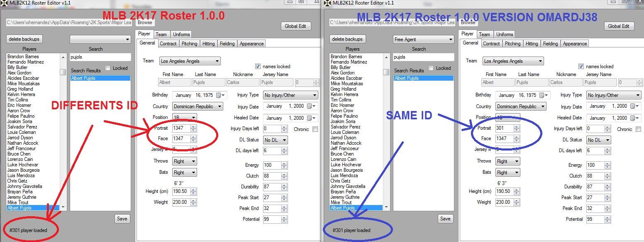
Task: Open the Los Angeles Angels team dropdown
Action: click(x=189, y=61)
